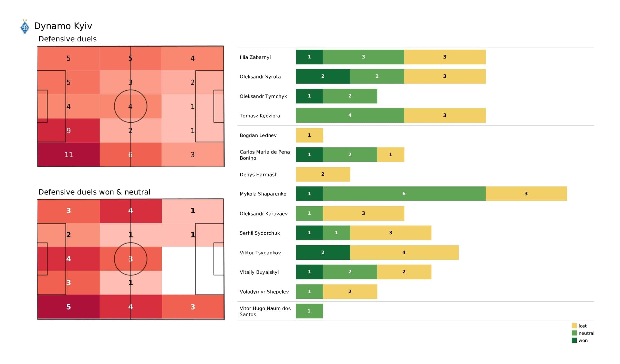Click Viktor Tsygankov's lost bar showing 4
The height and width of the screenshot is (364, 620).
pyautogui.click(x=404, y=252)
